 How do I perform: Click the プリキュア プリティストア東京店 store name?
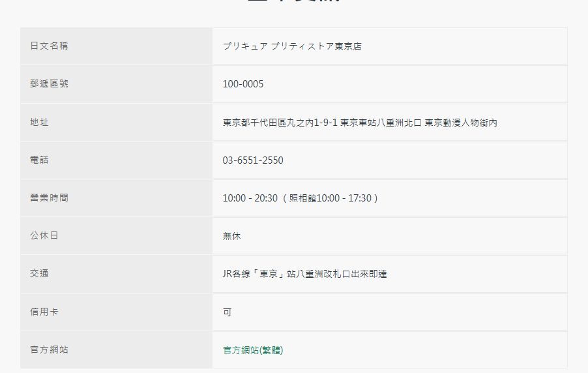click(292, 46)
